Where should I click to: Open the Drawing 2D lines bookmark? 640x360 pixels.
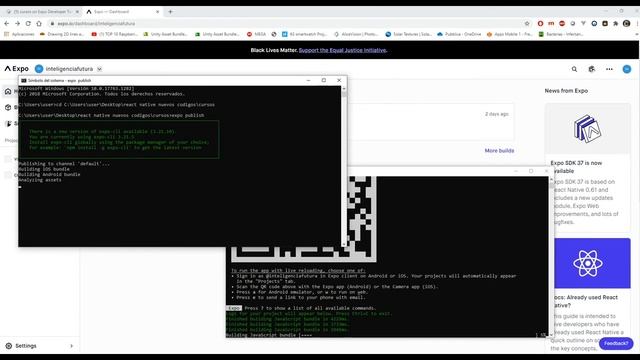(x=62, y=34)
